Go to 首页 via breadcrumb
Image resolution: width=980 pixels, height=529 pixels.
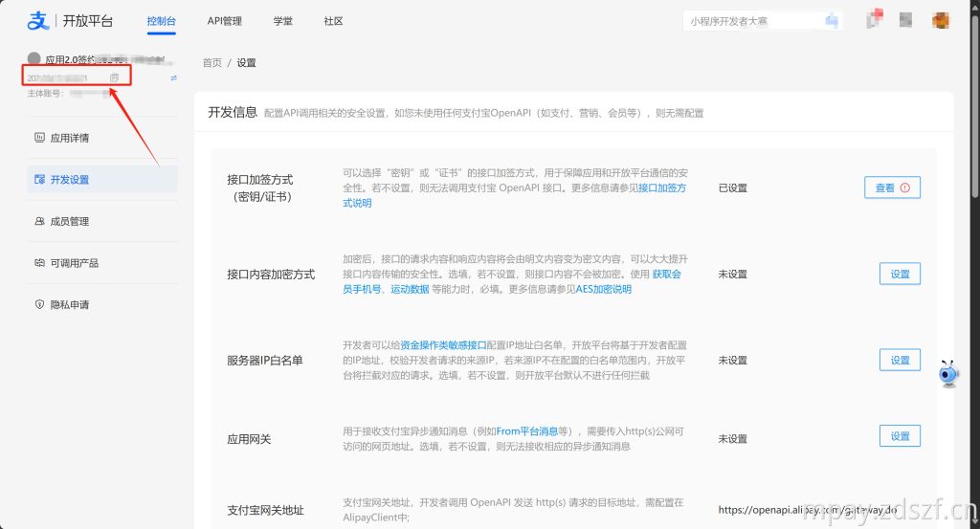click(212, 62)
